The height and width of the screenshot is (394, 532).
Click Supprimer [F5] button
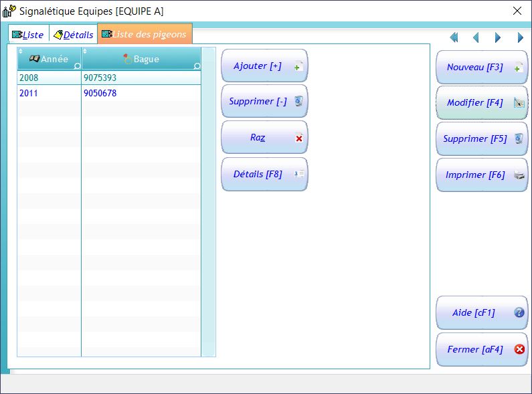(482, 138)
